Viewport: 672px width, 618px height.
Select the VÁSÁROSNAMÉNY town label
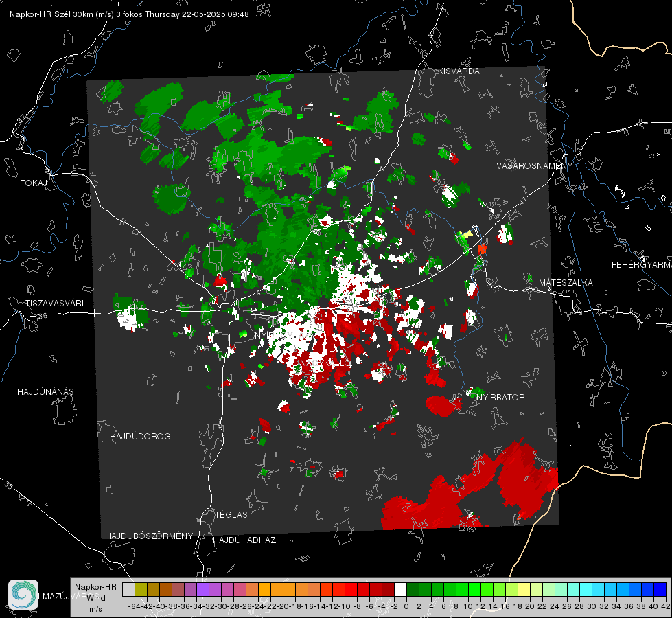pos(535,166)
